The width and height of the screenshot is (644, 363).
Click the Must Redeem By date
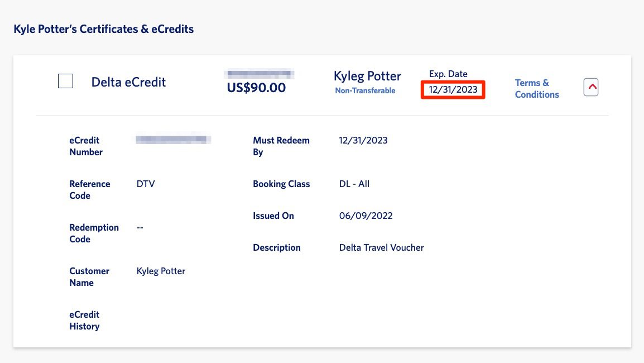click(x=363, y=140)
